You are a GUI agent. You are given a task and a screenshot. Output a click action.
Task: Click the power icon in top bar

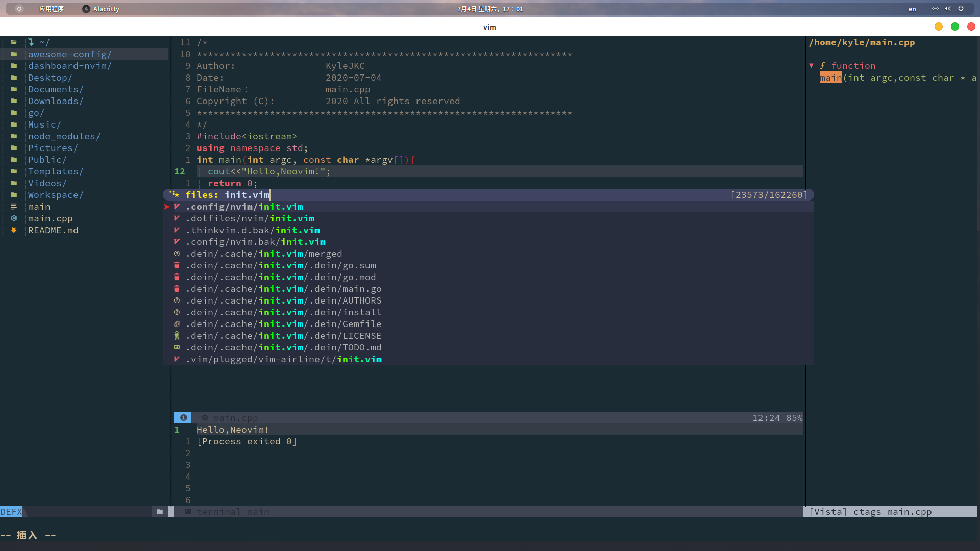tap(961, 9)
